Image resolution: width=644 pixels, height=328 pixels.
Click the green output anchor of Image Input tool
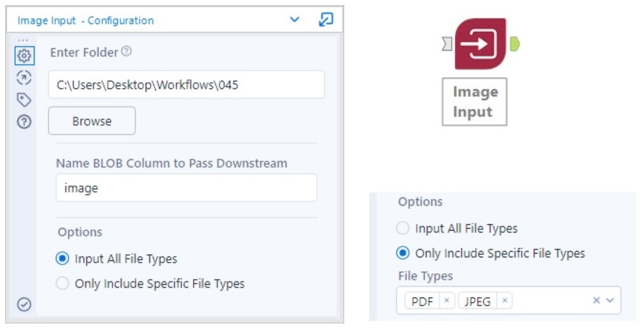click(515, 43)
